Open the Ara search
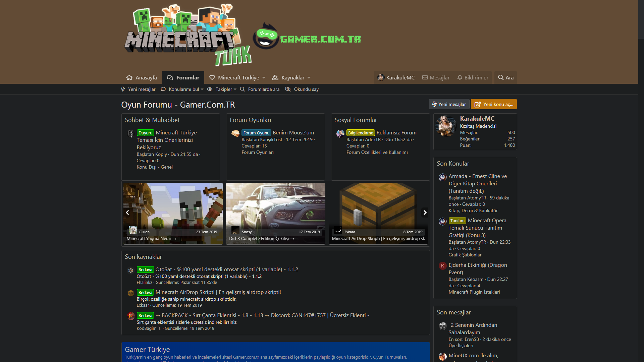 click(505, 77)
